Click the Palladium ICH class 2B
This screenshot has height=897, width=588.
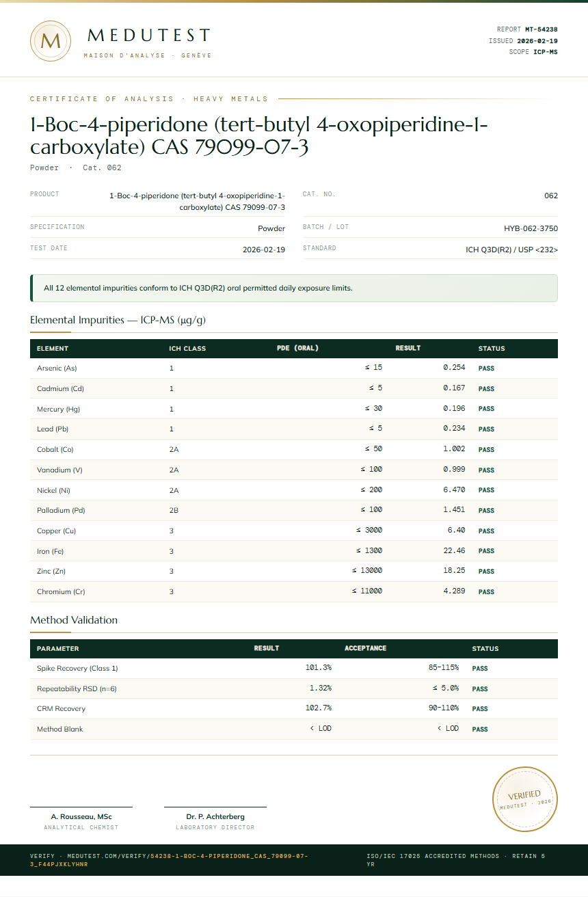[x=174, y=511]
